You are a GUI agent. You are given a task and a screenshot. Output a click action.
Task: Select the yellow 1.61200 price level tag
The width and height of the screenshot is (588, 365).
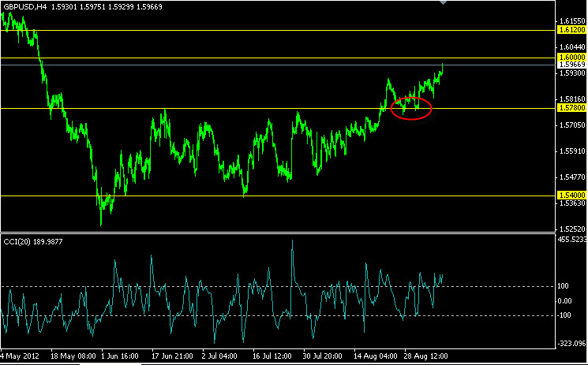point(572,30)
